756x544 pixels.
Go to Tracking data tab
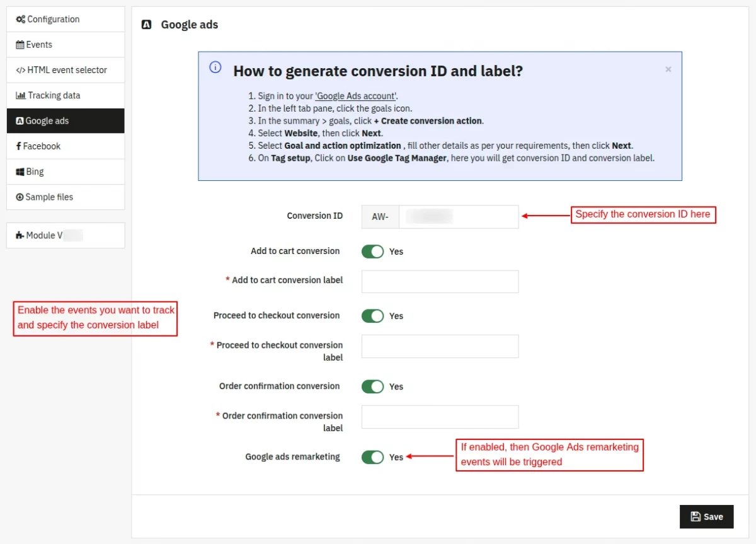coord(66,96)
